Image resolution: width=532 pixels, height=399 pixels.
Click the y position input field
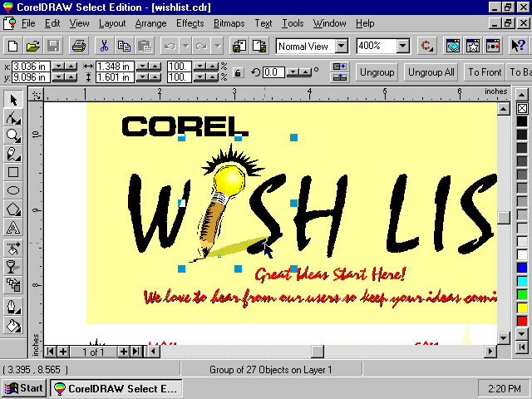coord(31,77)
